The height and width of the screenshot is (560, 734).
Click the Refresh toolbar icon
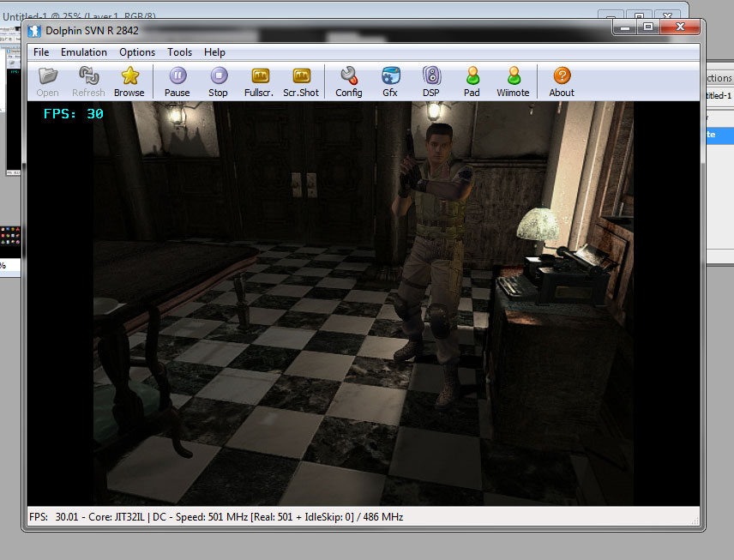[x=88, y=75]
